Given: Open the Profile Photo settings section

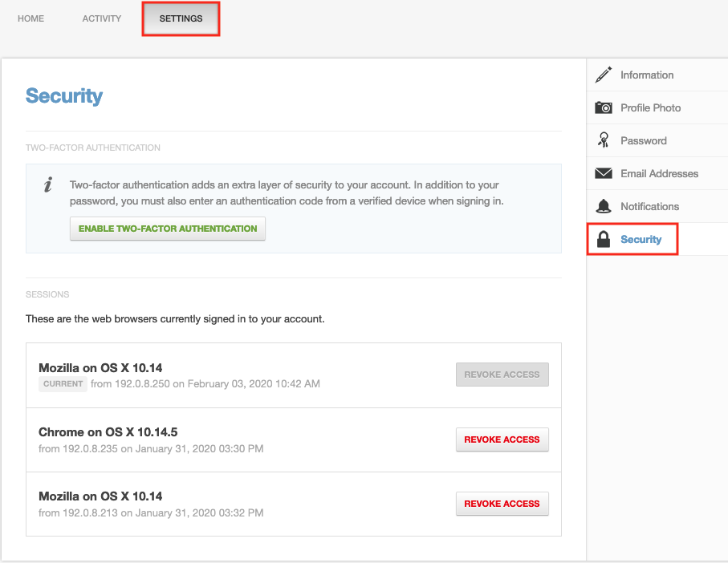Looking at the screenshot, I should (650, 107).
